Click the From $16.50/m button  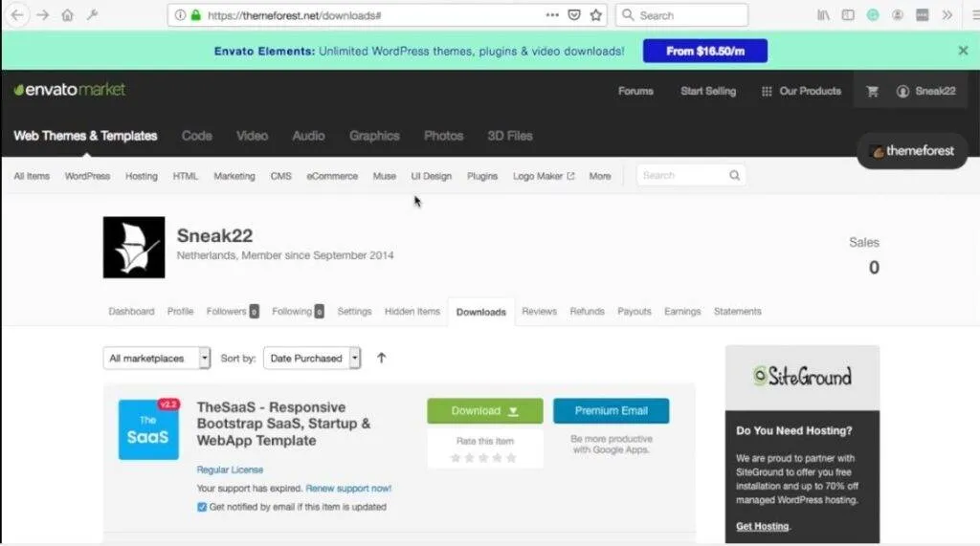(705, 52)
